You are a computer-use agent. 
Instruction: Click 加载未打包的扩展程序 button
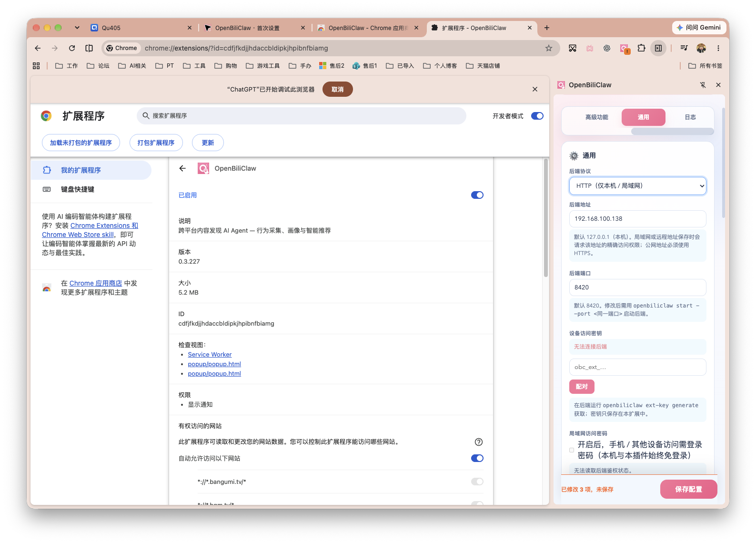coord(81,143)
